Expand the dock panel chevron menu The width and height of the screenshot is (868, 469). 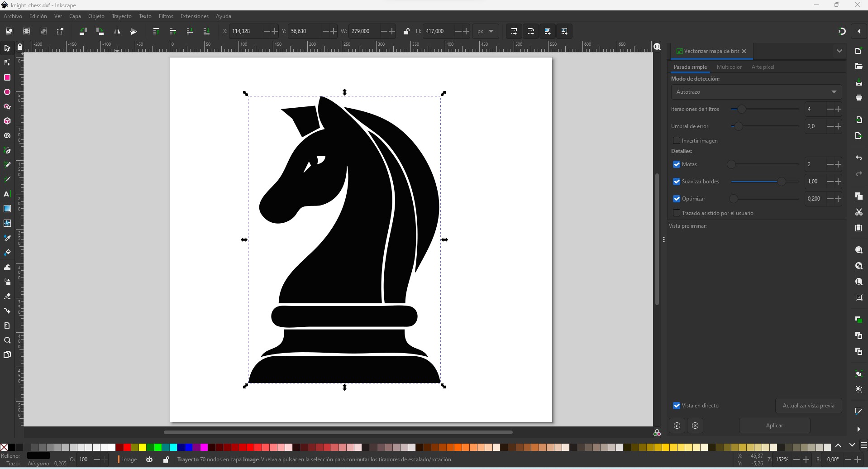839,51
